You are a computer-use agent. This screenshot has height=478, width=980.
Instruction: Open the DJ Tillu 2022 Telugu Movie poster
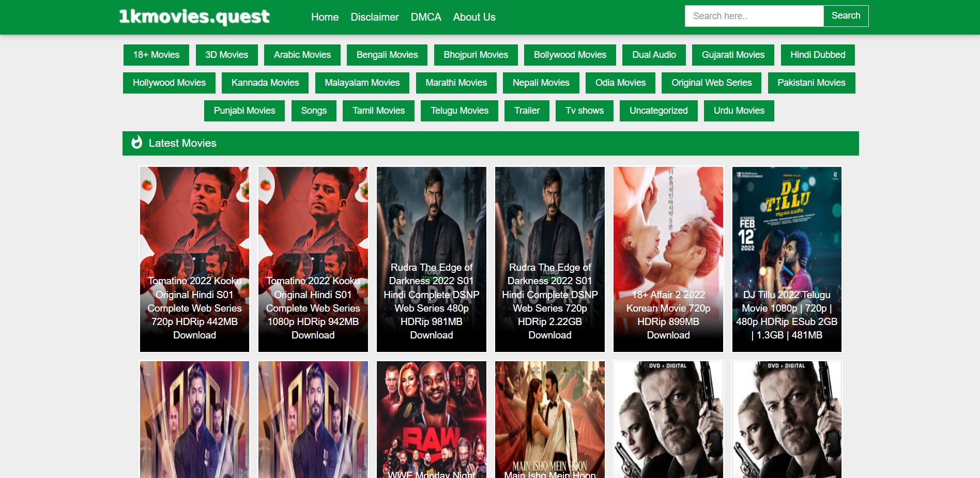pos(787,259)
